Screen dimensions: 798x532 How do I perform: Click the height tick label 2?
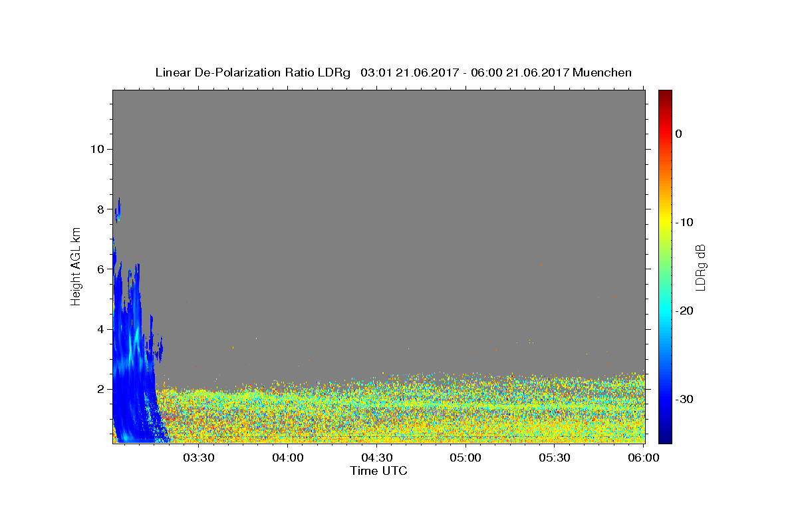coord(101,389)
